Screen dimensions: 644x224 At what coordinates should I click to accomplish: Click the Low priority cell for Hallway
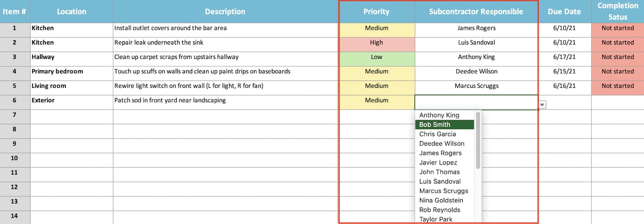[376, 57]
